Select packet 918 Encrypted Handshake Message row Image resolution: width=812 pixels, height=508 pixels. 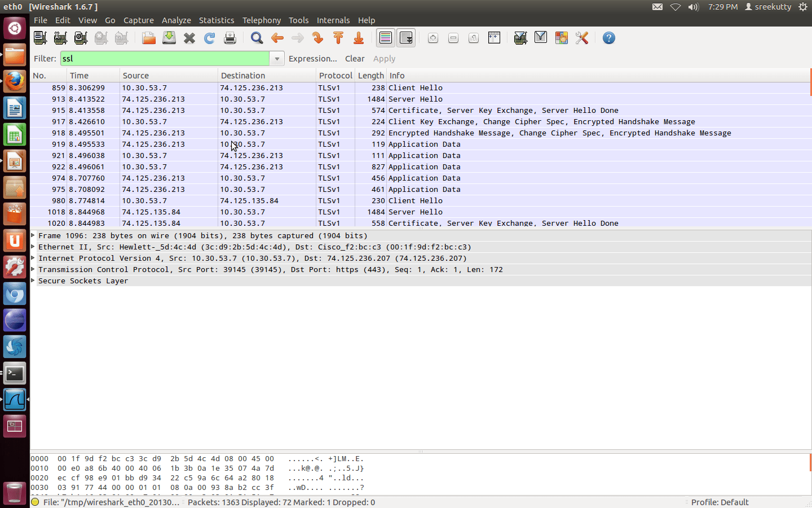click(420, 133)
